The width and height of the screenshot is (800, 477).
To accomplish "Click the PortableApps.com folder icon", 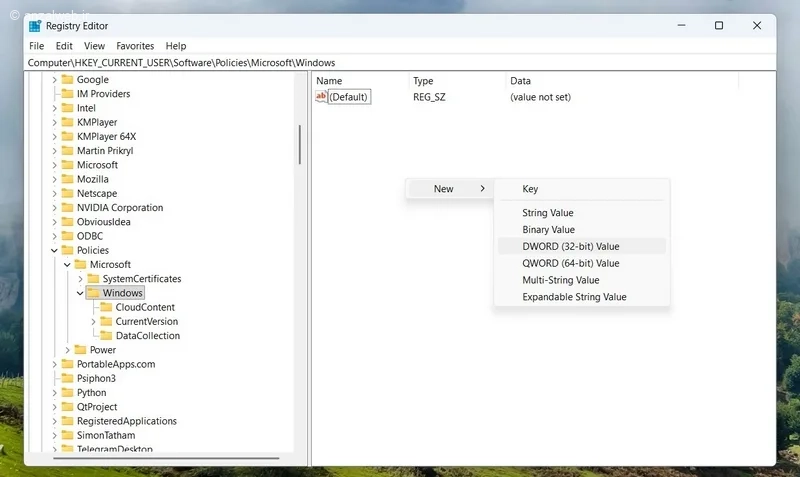I will (x=67, y=364).
